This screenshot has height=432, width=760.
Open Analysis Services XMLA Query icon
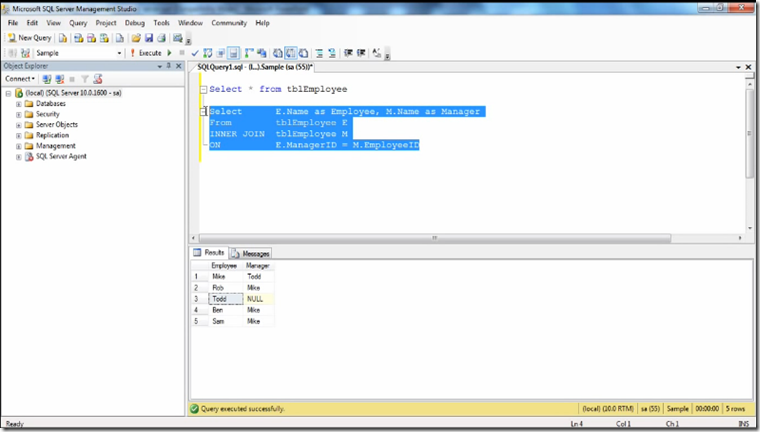(x=104, y=38)
